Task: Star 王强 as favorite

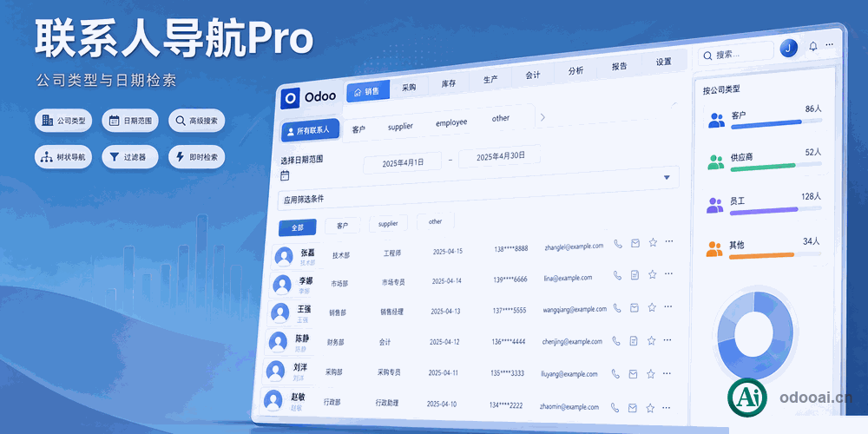Action: (x=652, y=307)
